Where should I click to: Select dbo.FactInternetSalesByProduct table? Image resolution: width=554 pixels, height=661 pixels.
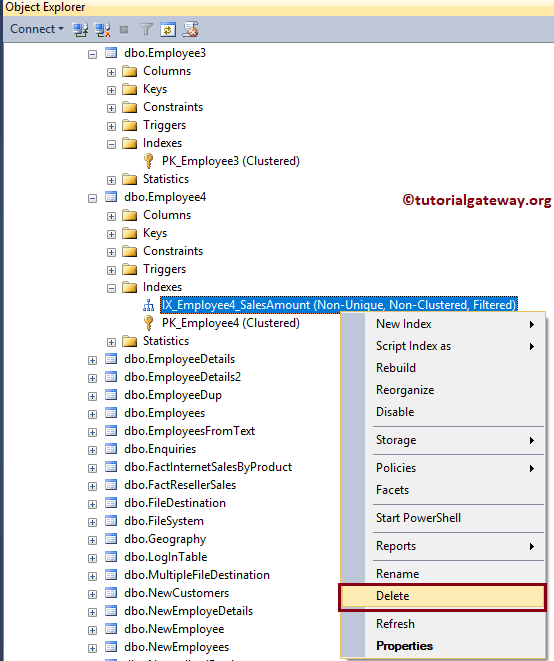[208, 467]
